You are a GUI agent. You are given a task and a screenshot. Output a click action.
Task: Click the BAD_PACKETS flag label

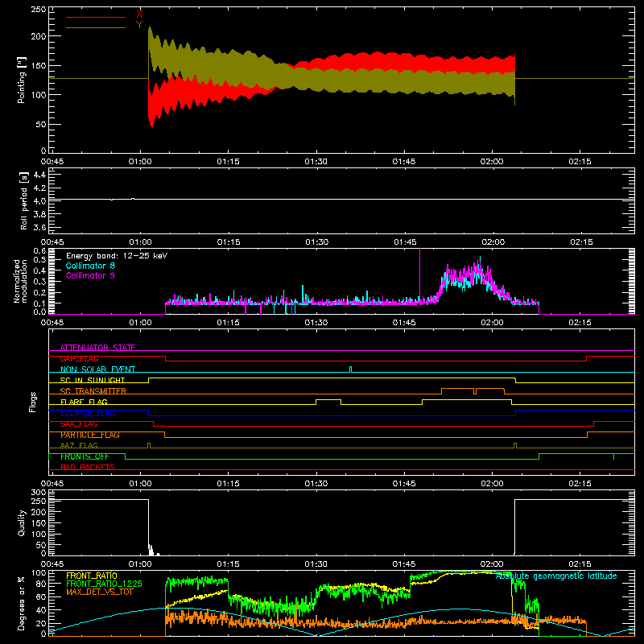[88, 467]
